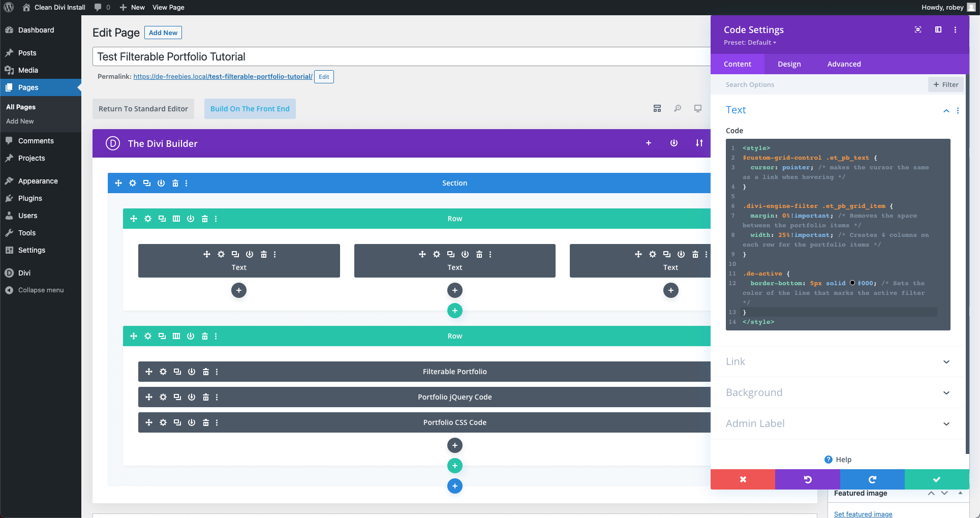Click the move handle on Filterable Portfolio

[149, 372]
